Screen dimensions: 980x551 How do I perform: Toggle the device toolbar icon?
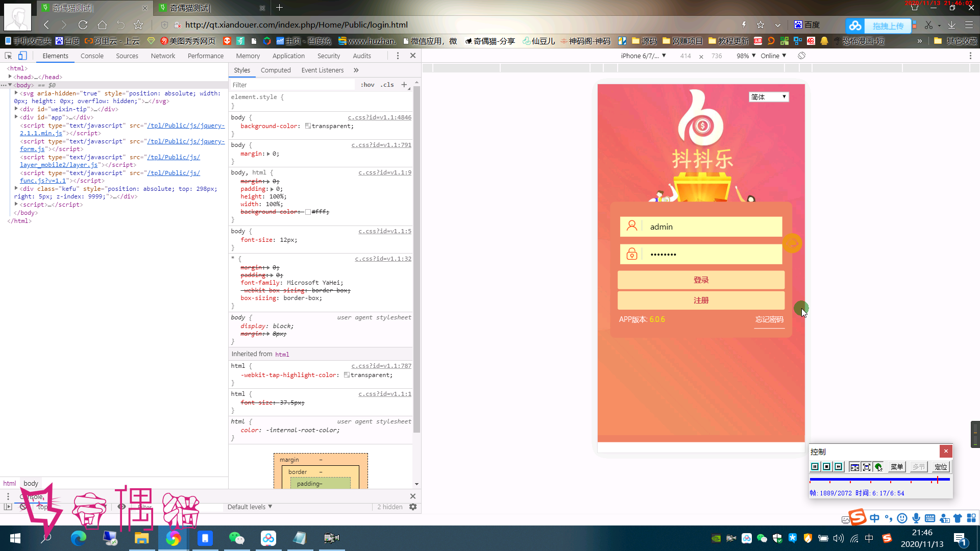[22, 56]
